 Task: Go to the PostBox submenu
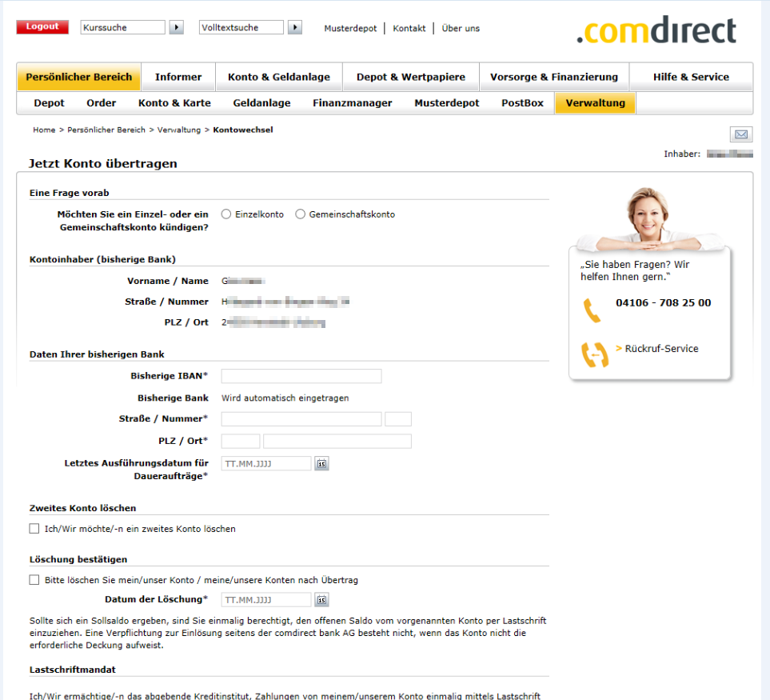pyautogui.click(x=522, y=103)
